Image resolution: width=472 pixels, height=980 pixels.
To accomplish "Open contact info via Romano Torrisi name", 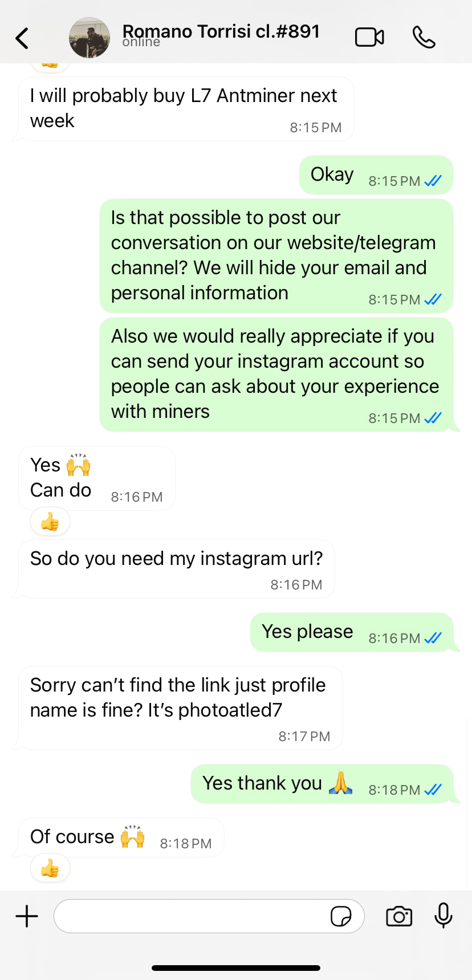I will (221, 33).
